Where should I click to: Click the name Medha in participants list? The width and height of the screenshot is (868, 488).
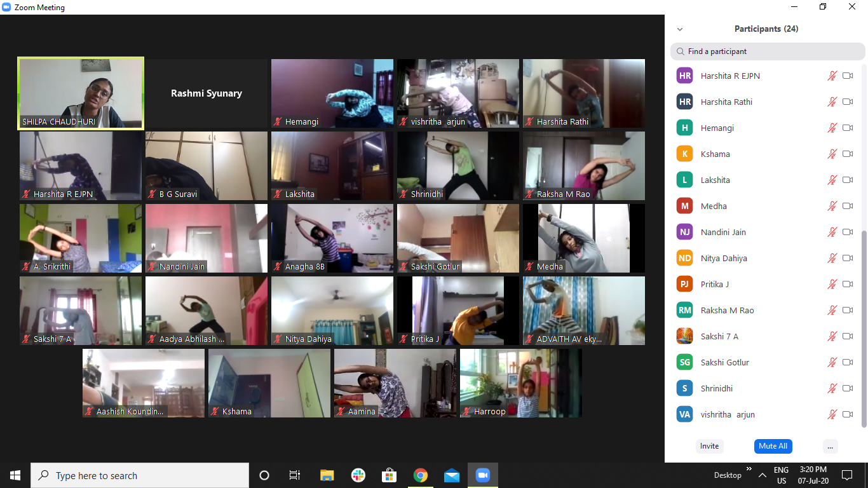(714, 206)
